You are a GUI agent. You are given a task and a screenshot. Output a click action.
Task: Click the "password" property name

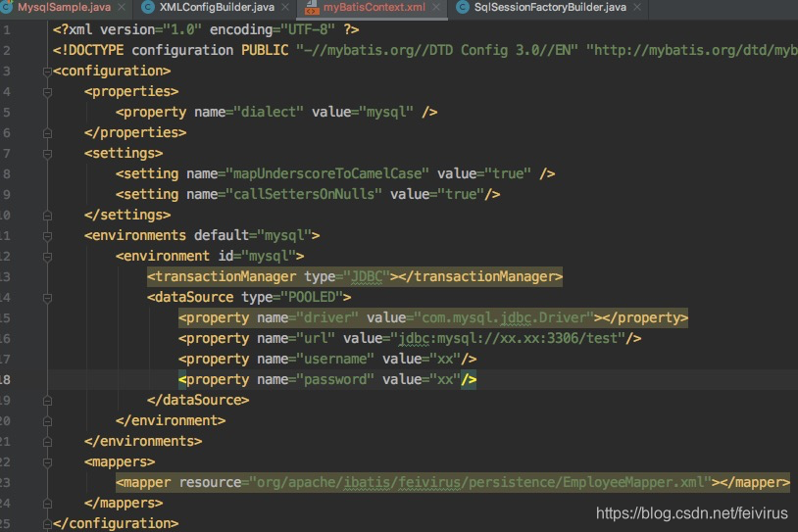click(x=335, y=379)
